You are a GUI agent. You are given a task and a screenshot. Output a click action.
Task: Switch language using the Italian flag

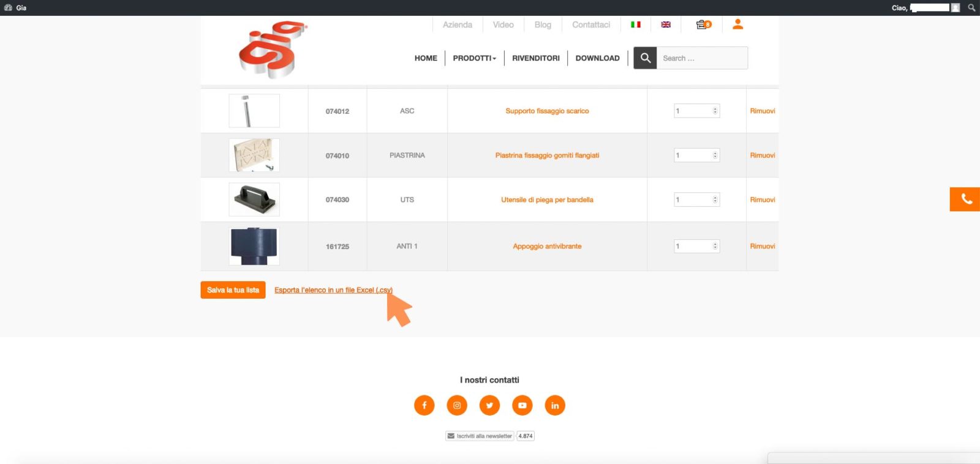tap(636, 24)
